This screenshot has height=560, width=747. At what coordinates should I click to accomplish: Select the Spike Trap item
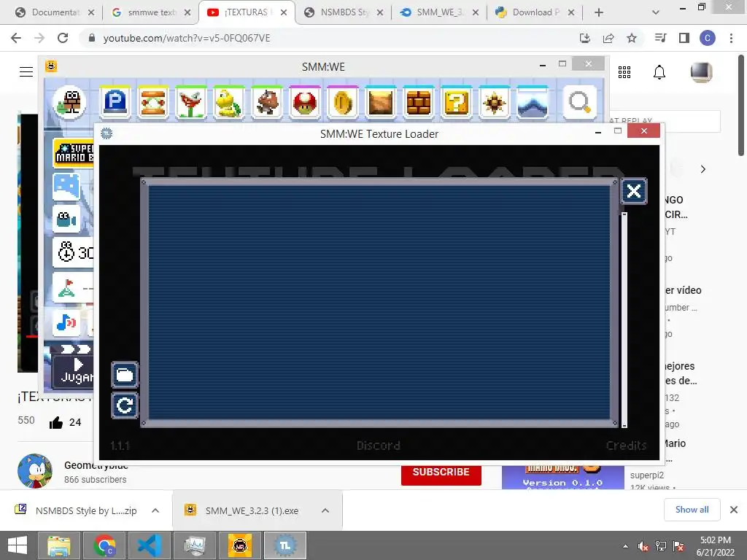pyautogui.click(x=494, y=102)
